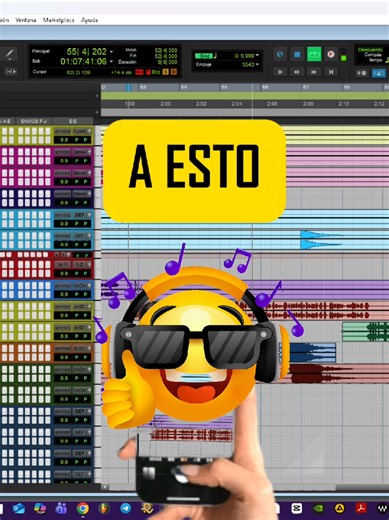The height and width of the screenshot is (520, 389).
Task: Open Google Chrome from the taskbar
Action: click(x=83, y=509)
